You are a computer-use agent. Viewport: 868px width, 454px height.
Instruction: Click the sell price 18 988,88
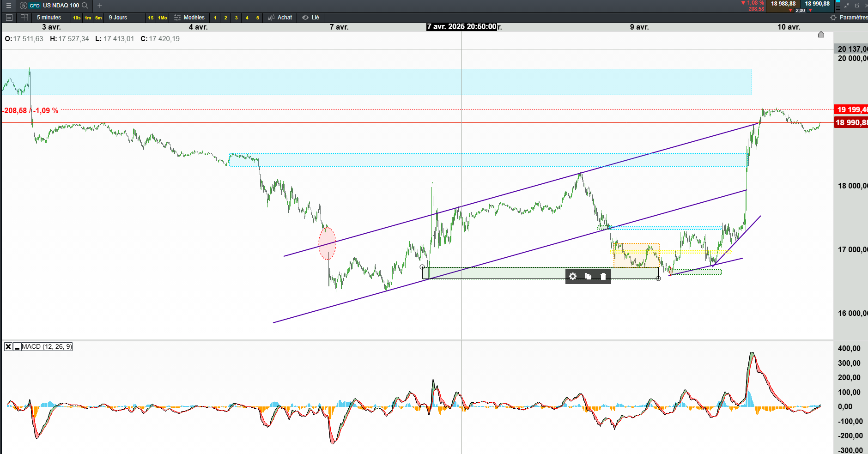783,4
